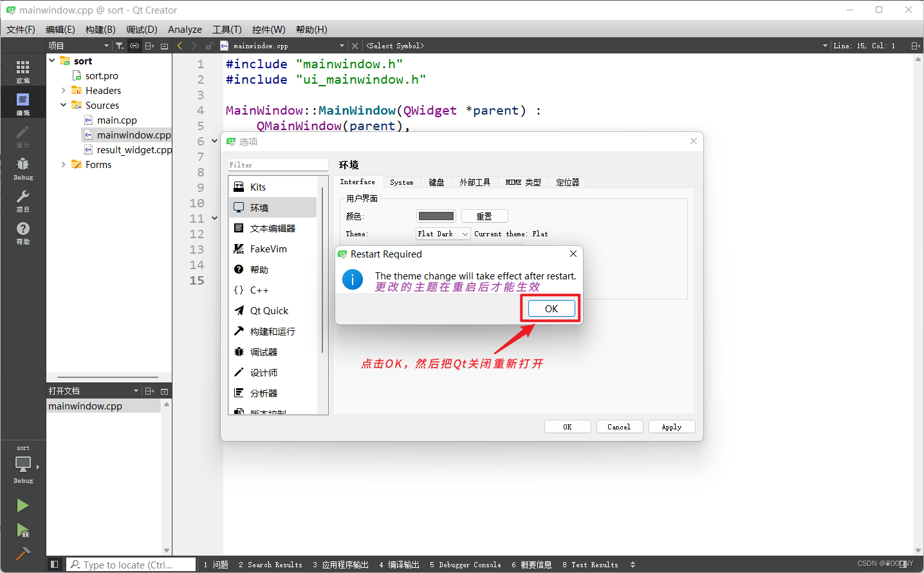Select Kits in options list
The height and width of the screenshot is (573, 924).
273,187
